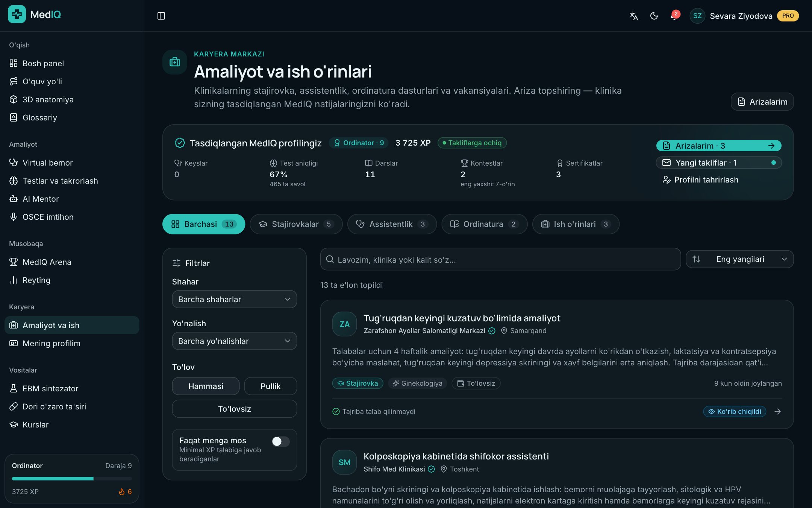Viewport: 812px width, 508px height.
Task: Switch theme with the moon icon
Action: tap(654, 16)
